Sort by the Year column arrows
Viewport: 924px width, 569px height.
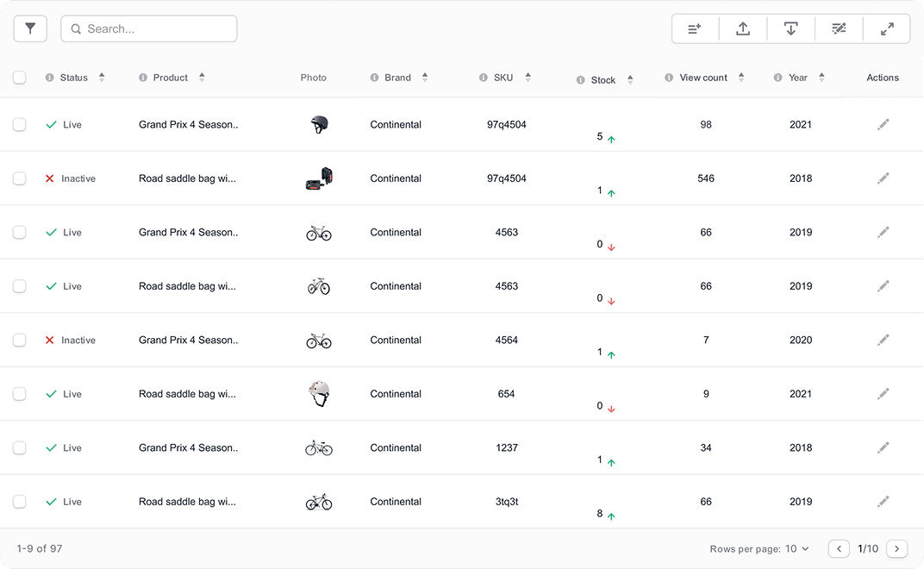(x=821, y=78)
